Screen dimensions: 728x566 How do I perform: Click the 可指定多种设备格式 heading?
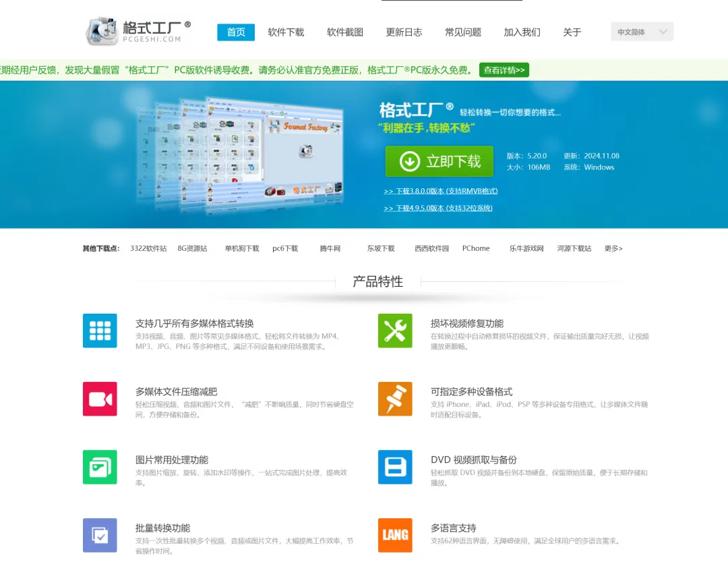coord(472,392)
